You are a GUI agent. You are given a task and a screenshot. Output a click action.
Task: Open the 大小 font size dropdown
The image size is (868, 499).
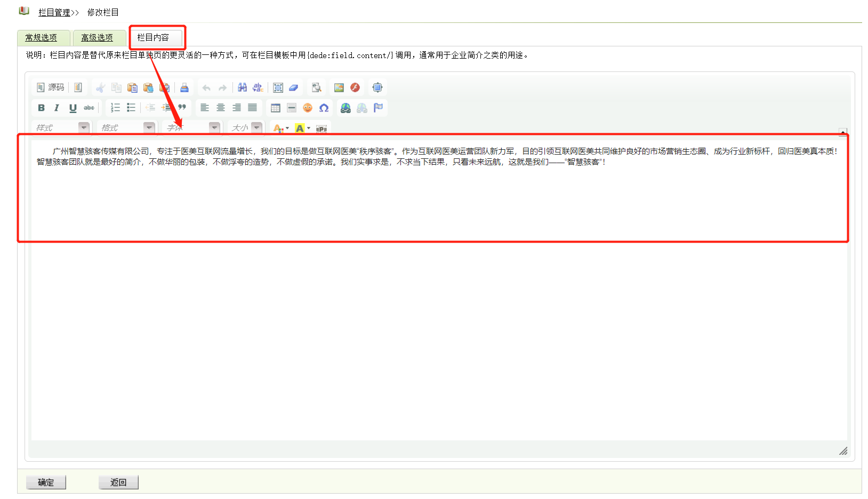pyautogui.click(x=246, y=128)
